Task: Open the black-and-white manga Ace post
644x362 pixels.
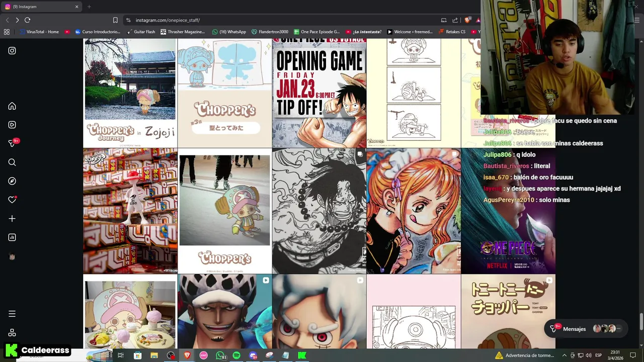Action: [x=319, y=211]
